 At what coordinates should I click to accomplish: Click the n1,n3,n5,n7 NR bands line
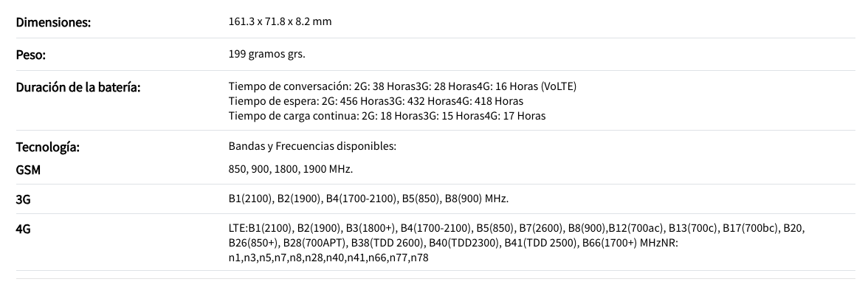pos(328,258)
